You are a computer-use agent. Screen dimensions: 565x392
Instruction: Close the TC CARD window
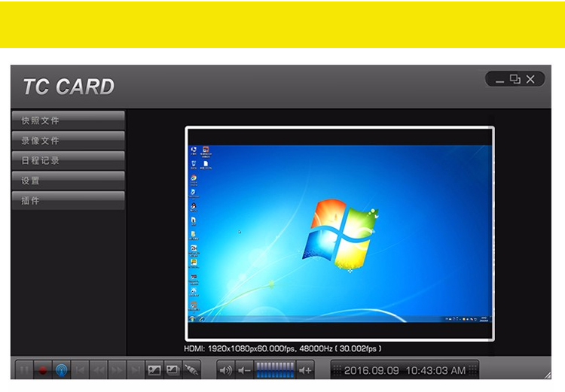530,79
